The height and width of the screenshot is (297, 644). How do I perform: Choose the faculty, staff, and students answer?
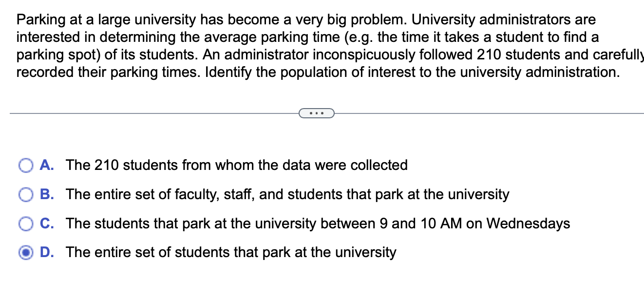[x=288, y=194]
